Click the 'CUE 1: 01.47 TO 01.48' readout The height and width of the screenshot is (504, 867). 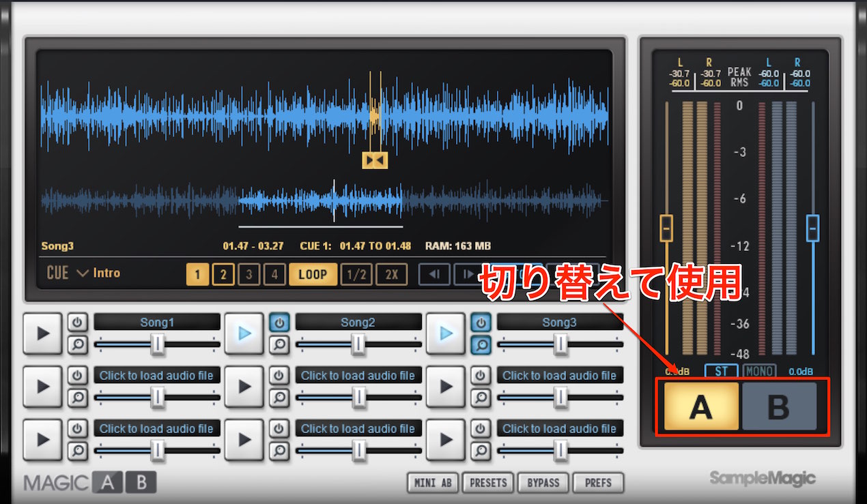356,246
